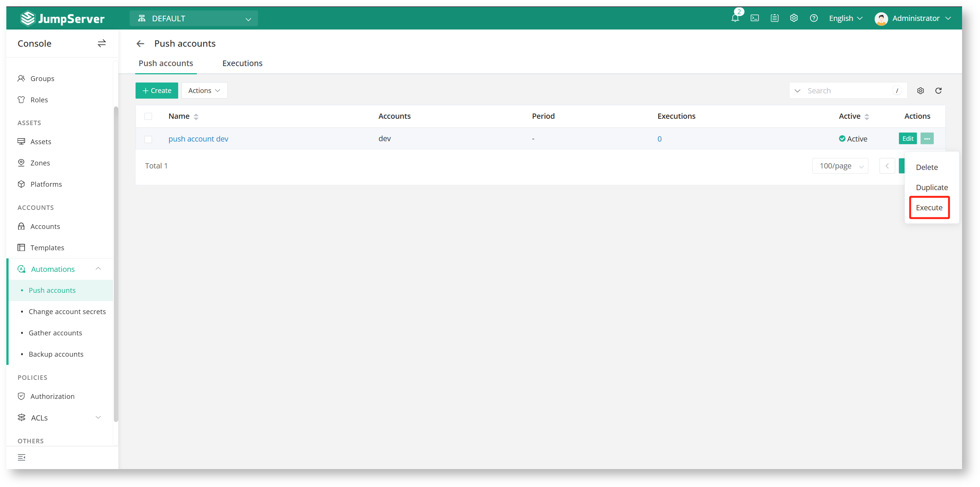
Task: Open the Administrator user dropdown
Action: point(913,18)
